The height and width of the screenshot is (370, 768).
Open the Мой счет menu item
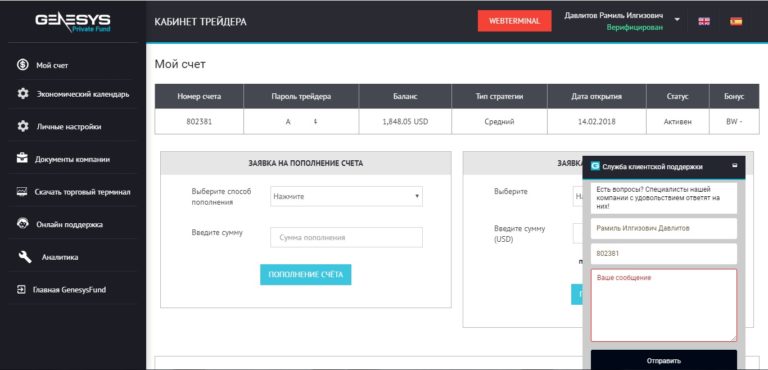pyautogui.click(x=52, y=65)
